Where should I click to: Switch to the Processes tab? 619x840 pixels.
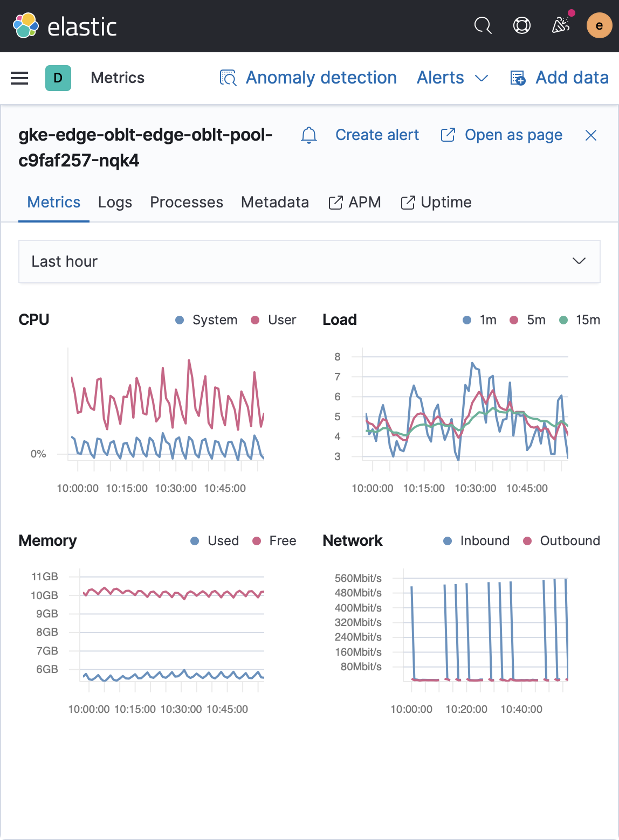(x=187, y=203)
